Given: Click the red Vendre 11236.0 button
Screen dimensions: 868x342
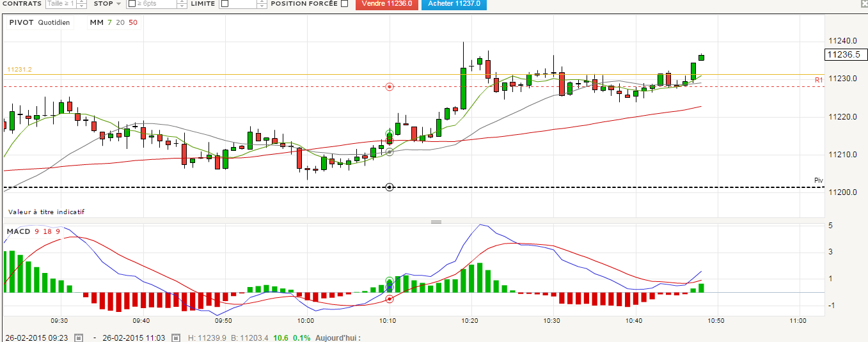Looking at the screenshot, I should pos(387,4).
